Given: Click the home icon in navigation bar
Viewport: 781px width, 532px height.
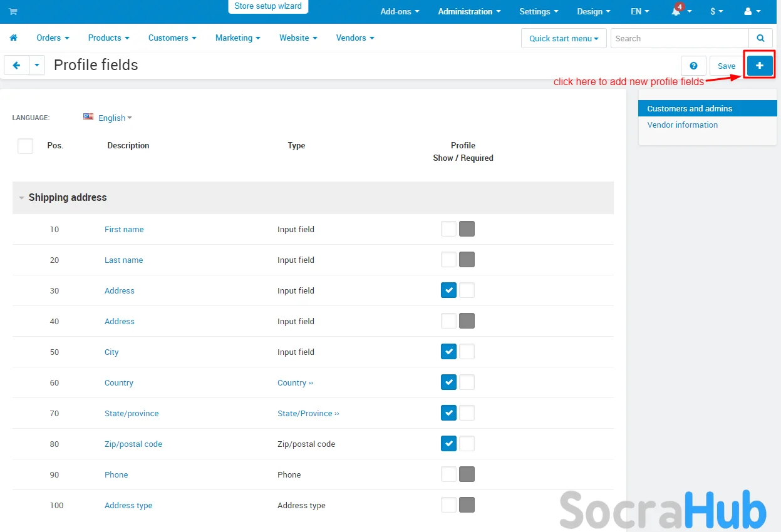Looking at the screenshot, I should 13,38.
